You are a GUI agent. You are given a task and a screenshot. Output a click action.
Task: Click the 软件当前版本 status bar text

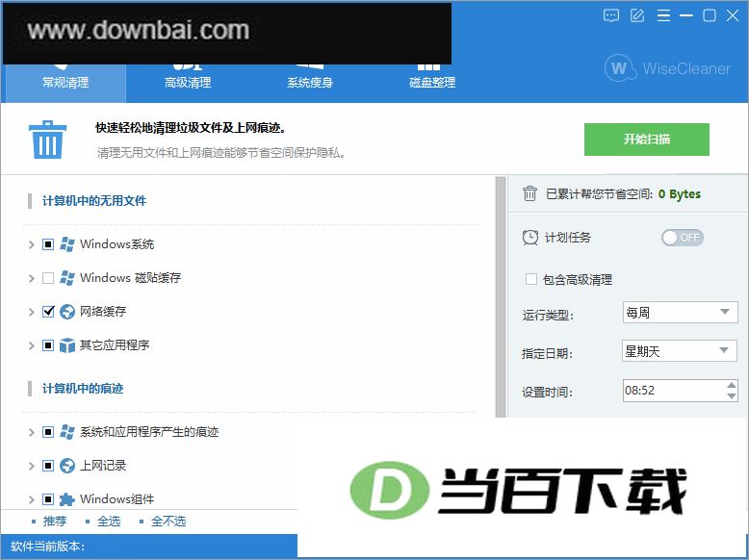48,547
